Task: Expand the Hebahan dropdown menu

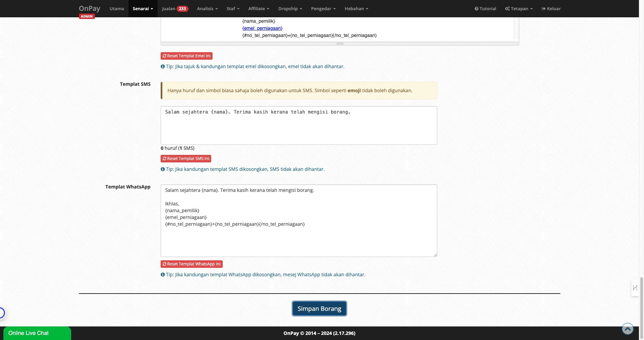Action: click(356, 8)
